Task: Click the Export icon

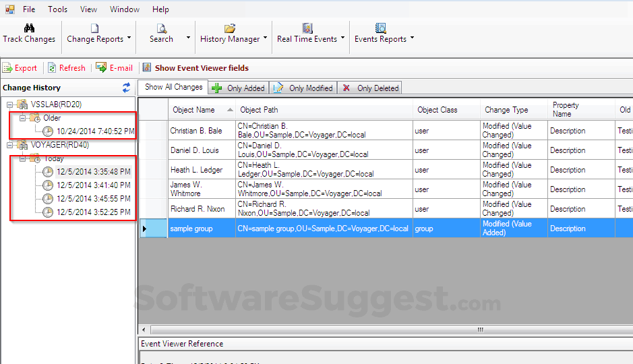Action: 7,68
